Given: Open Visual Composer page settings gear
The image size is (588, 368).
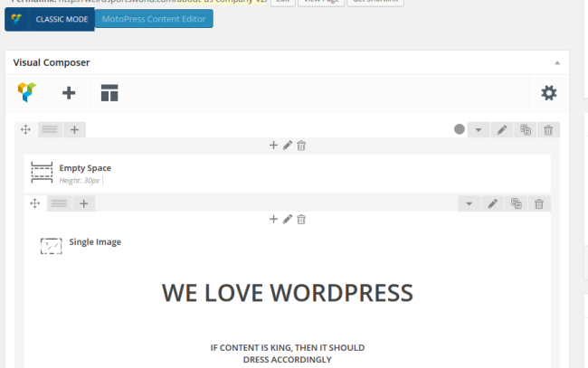Looking at the screenshot, I should tap(548, 93).
